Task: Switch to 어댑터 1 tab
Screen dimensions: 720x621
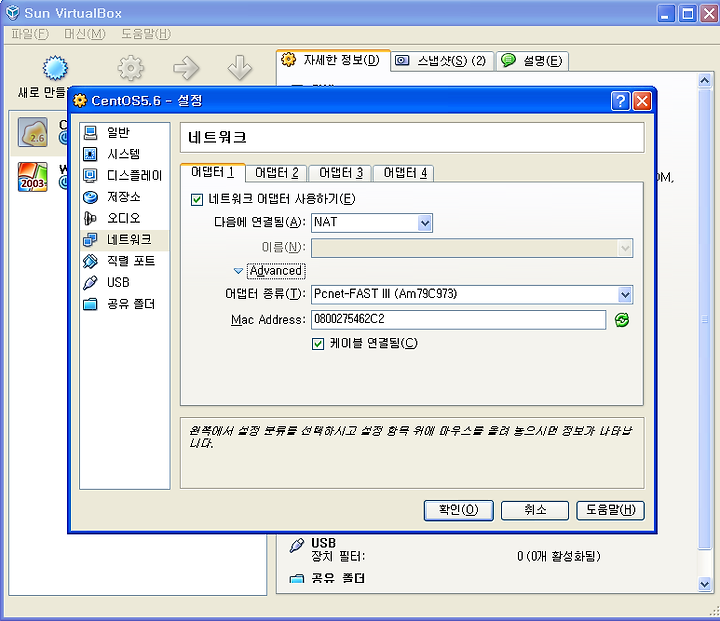Action: 213,172
